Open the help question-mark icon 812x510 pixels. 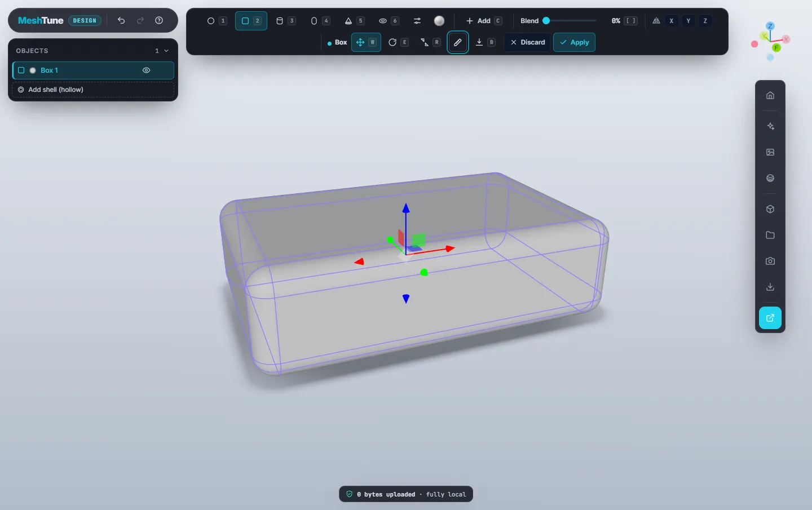(159, 20)
